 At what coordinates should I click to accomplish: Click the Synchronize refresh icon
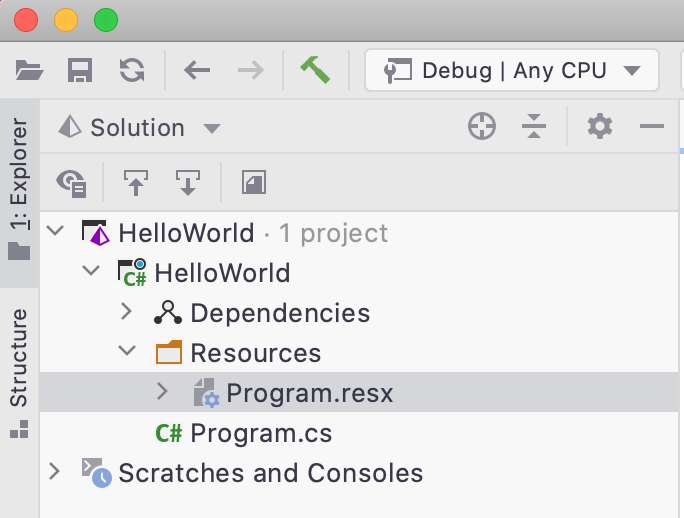(x=131, y=70)
